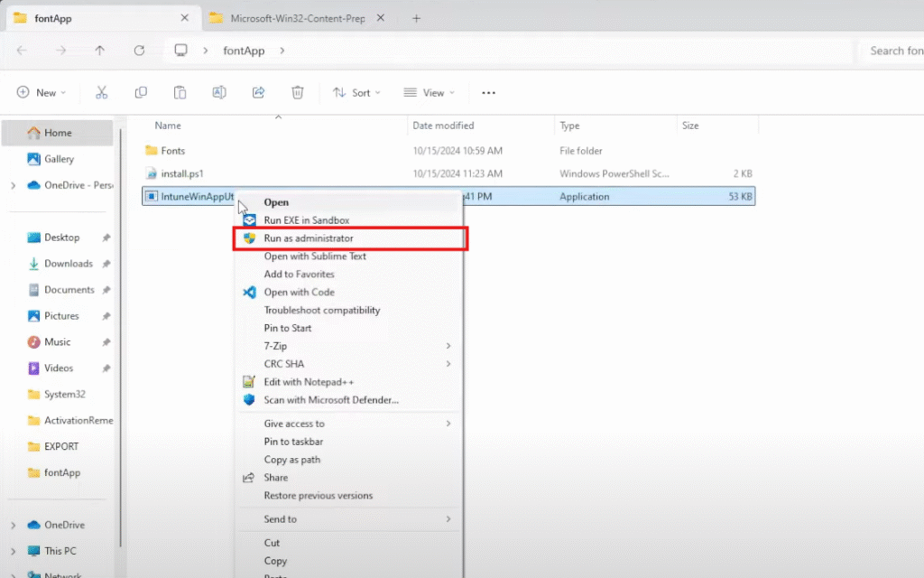
Task: Click the Notepad++ icon in context menu
Action: (249, 382)
